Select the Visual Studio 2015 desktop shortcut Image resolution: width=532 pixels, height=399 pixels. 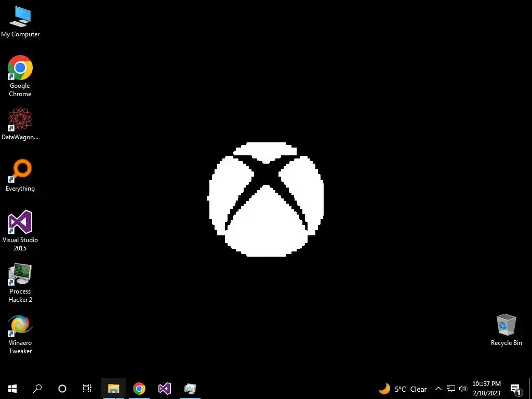(x=20, y=231)
